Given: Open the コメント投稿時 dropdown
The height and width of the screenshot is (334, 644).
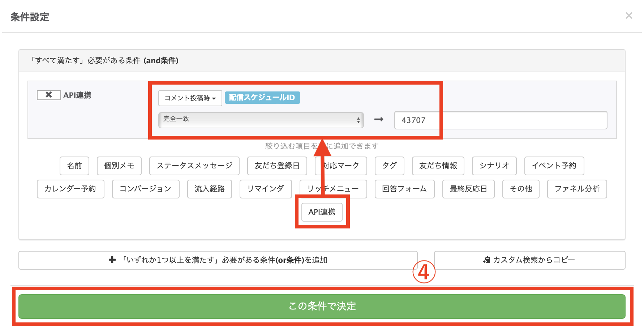Looking at the screenshot, I should coord(190,98).
